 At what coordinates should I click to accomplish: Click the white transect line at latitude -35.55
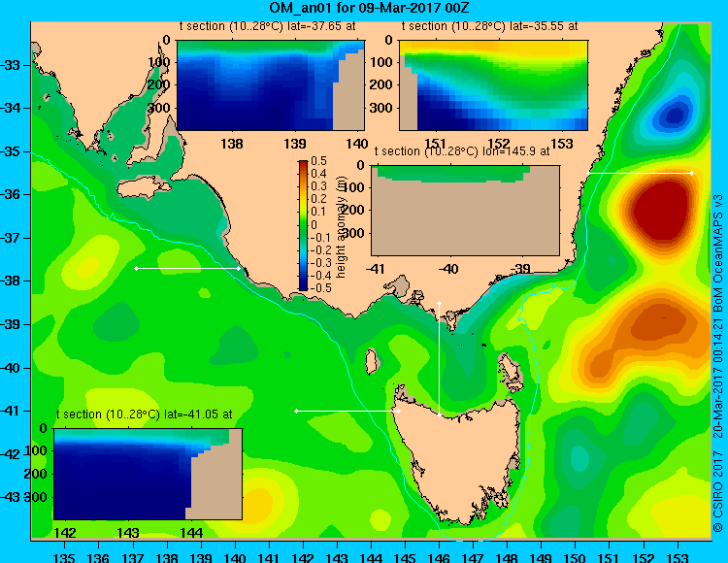(x=640, y=173)
